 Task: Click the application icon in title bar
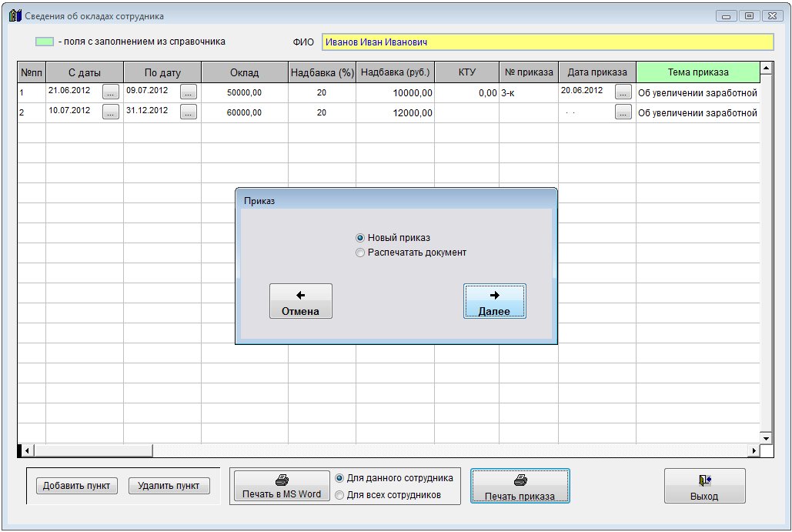(x=15, y=15)
